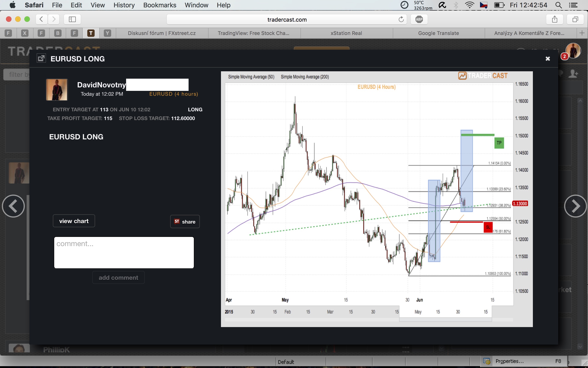Click the SL marker on chart
This screenshot has width=588, height=368.
[488, 227]
